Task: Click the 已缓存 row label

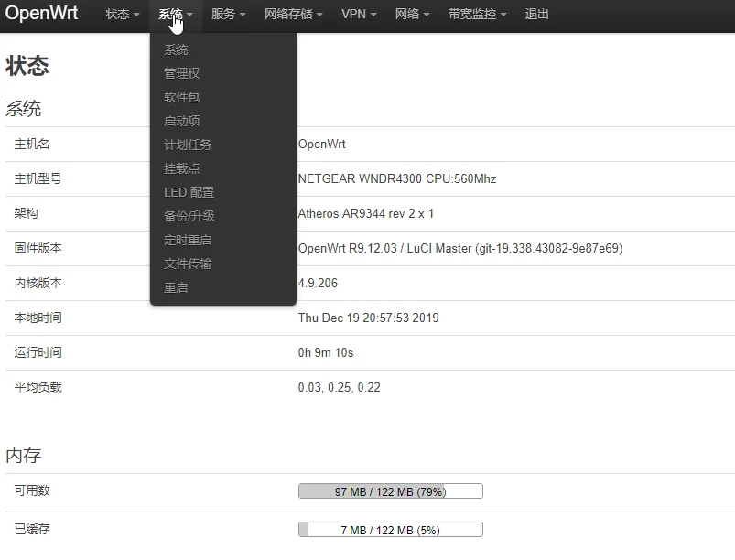Action: point(32,529)
